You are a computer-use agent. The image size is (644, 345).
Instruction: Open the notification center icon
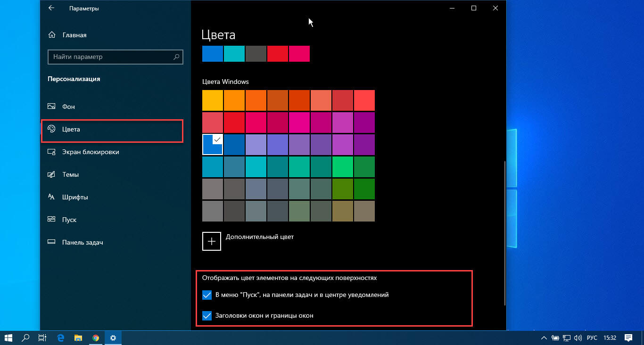pyautogui.click(x=628, y=337)
